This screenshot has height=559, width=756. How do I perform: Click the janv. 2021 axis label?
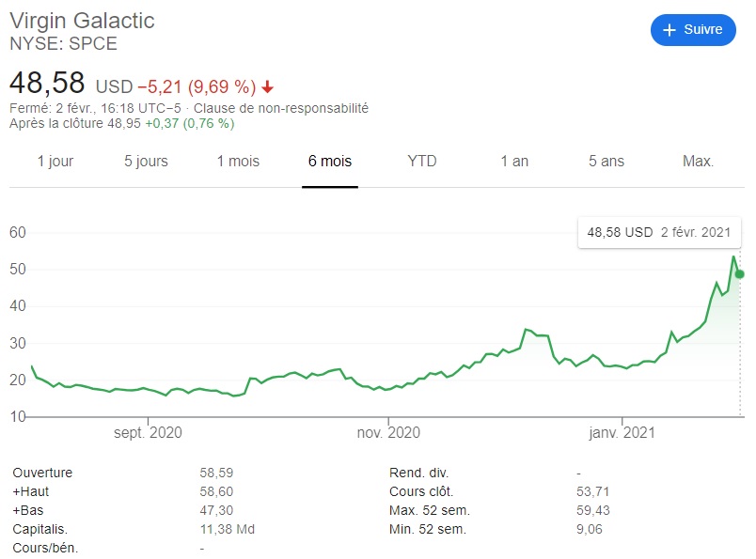coord(622,432)
